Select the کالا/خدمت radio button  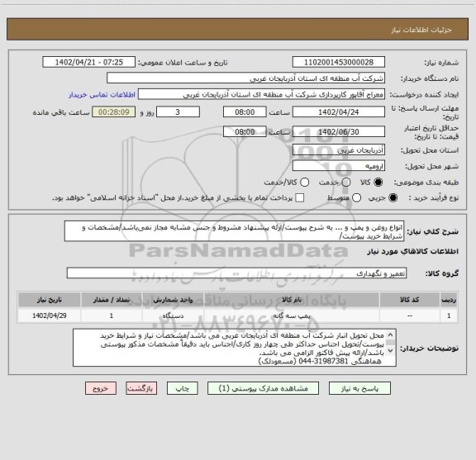coord(304,182)
